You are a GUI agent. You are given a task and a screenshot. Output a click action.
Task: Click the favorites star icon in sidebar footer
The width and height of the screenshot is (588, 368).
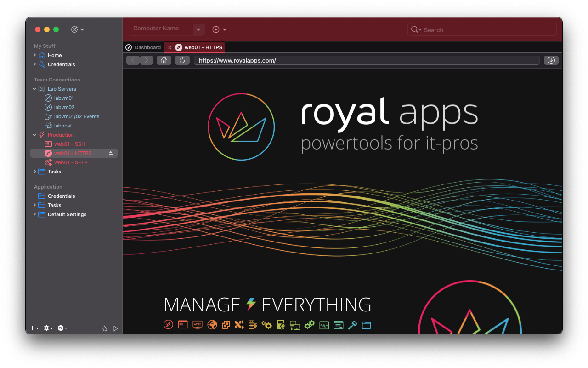104,328
